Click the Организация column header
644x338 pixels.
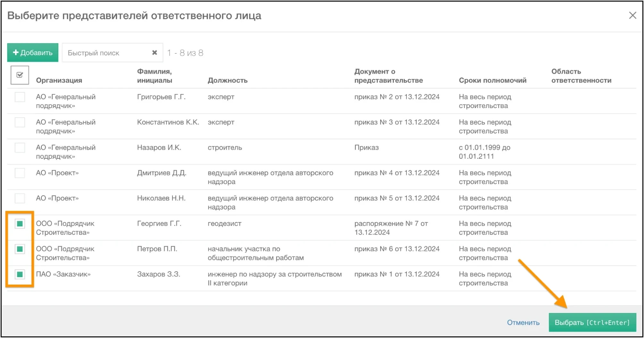(x=59, y=80)
